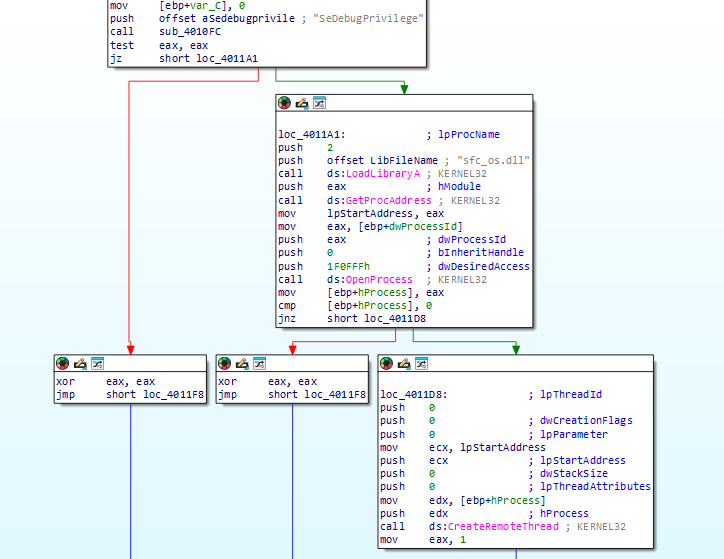
Task: Click the group-nodes icon in loc_4011D8 node header
Action: pos(421,363)
